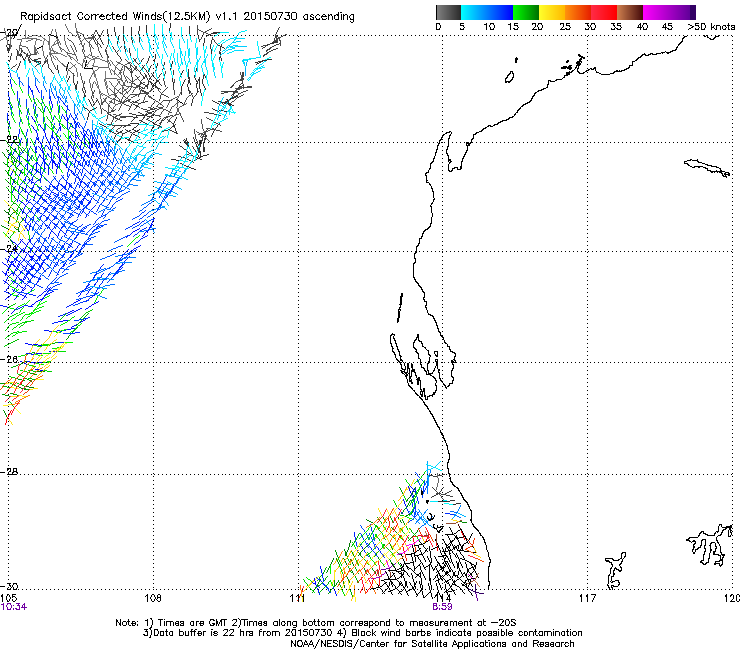Click the '20150730 ascending' date in title
Screen dimensions: 740x650
point(299,16)
